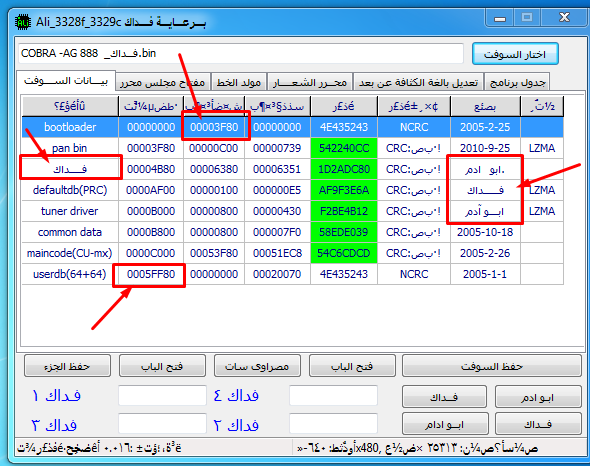Image resolution: width=590 pixels, height=466 pixels.
Task: Click the input field beside فداك ٣
Action: [163, 424]
